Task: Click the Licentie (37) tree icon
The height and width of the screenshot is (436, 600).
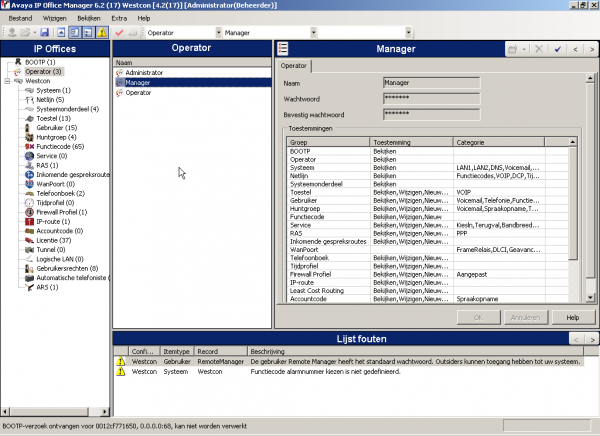Action: 29,240
